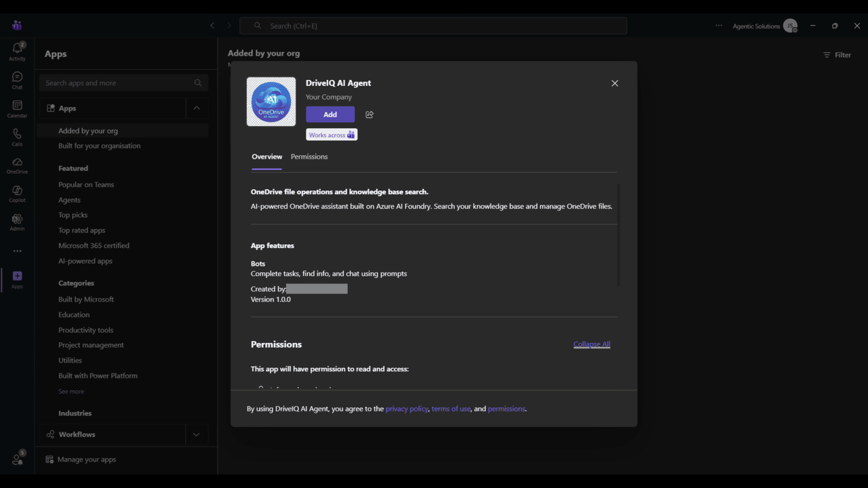The height and width of the screenshot is (488, 868).
Task: Open the Admin icon in the sidebar
Action: click(17, 222)
